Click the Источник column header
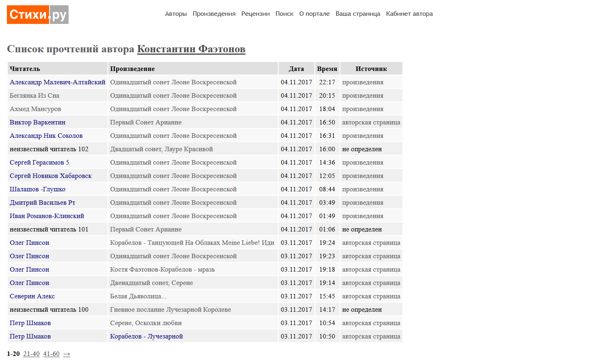 (371, 69)
